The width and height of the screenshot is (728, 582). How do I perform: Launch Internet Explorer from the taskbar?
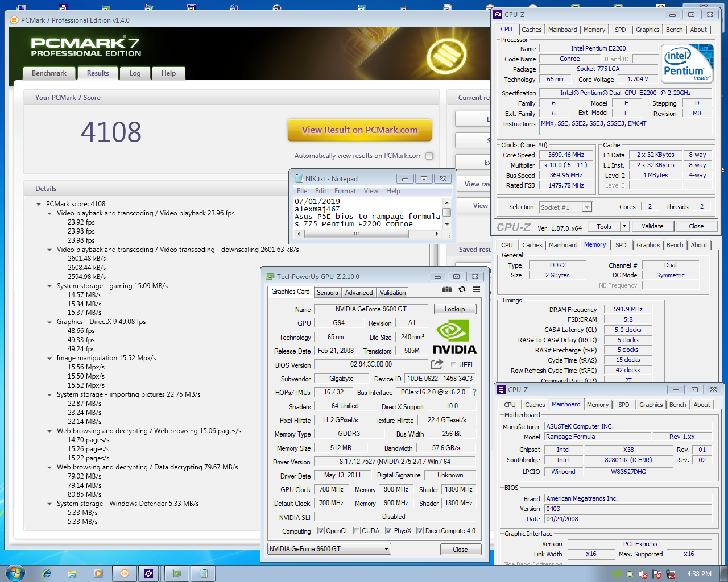pos(46,573)
